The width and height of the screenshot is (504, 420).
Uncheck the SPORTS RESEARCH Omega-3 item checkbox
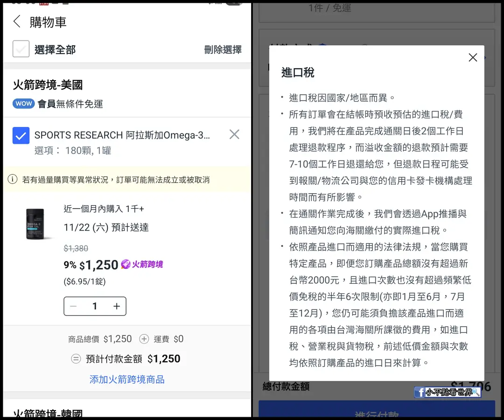tap(21, 135)
